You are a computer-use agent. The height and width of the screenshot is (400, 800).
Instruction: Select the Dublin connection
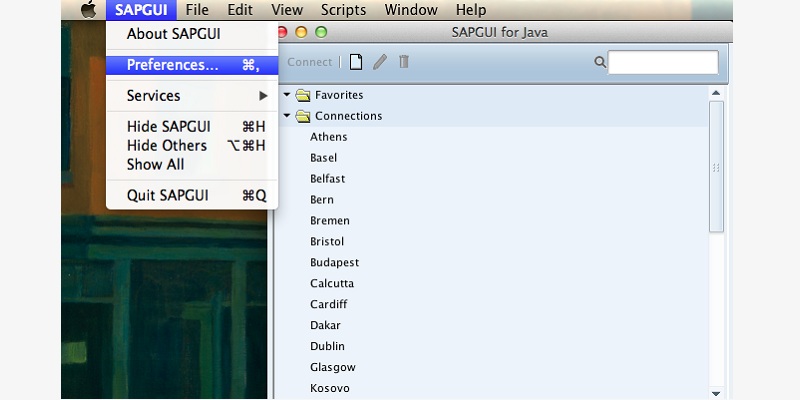click(328, 346)
